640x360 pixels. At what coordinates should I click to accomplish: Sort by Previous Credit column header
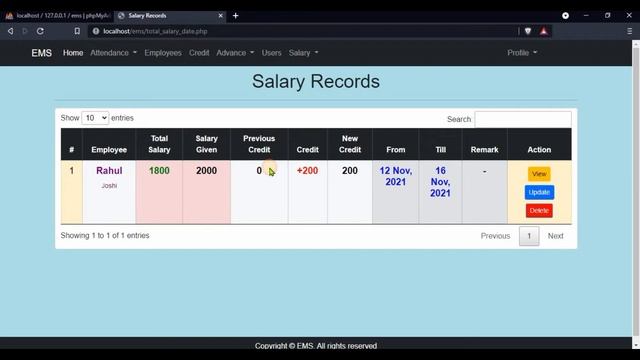click(259, 144)
